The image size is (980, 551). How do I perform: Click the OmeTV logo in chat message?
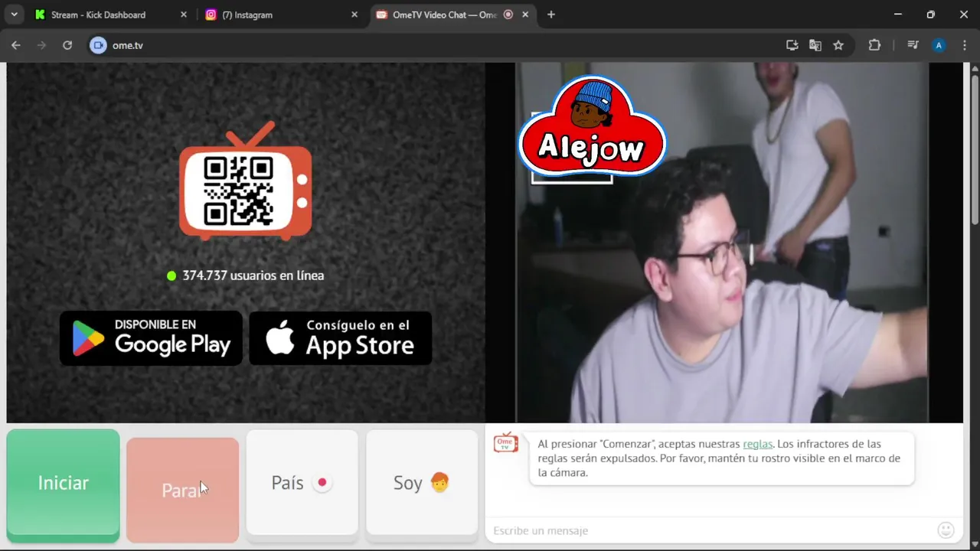pos(505,442)
